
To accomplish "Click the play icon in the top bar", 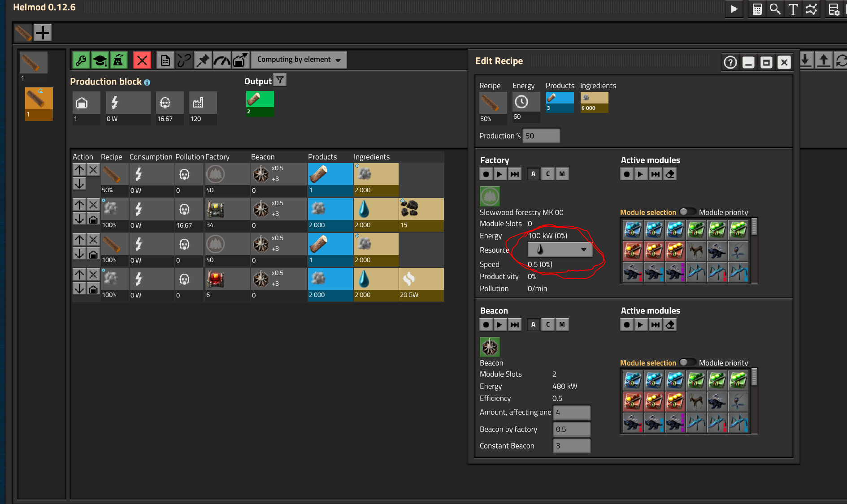I will coord(734,9).
